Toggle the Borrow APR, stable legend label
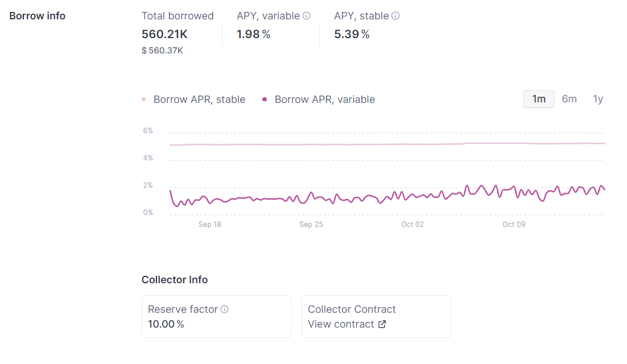Viewport: 627px width, 364px height. coord(199,99)
